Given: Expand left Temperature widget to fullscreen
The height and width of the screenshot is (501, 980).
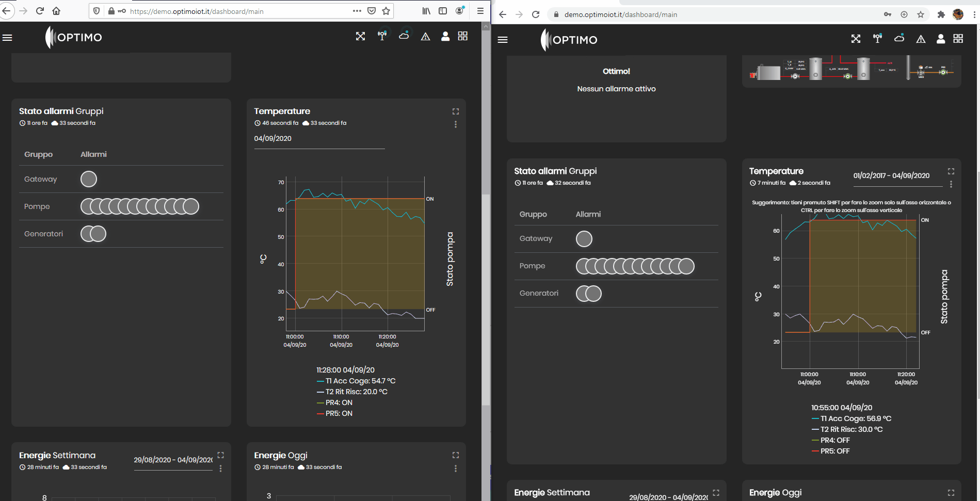Looking at the screenshot, I should pos(456,111).
